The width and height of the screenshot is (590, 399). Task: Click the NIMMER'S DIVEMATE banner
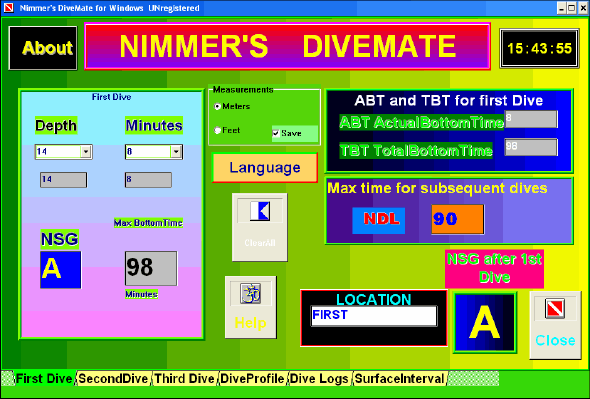pos(287,46)
